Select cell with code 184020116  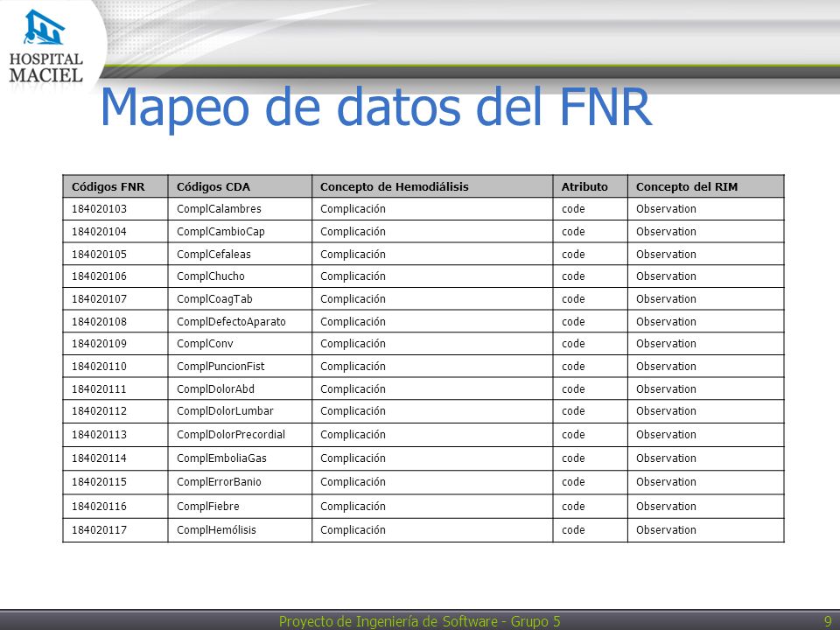coord(115,506)
